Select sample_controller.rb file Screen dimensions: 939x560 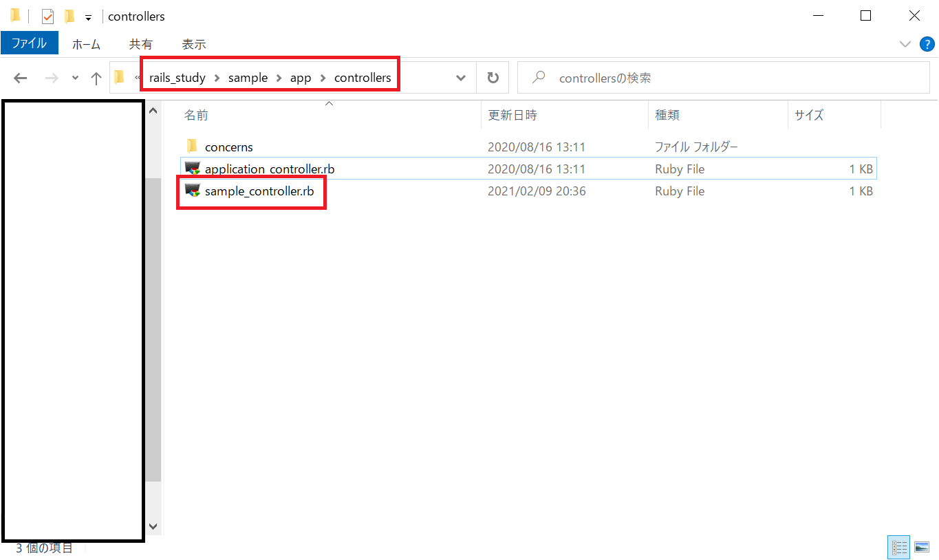[x=259, y=191]
